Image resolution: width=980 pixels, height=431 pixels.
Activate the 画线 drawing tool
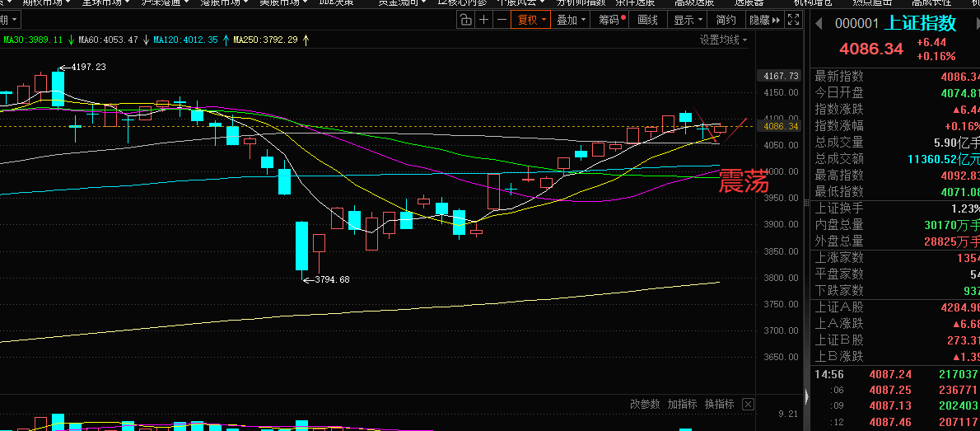click(x=647, y=20)
